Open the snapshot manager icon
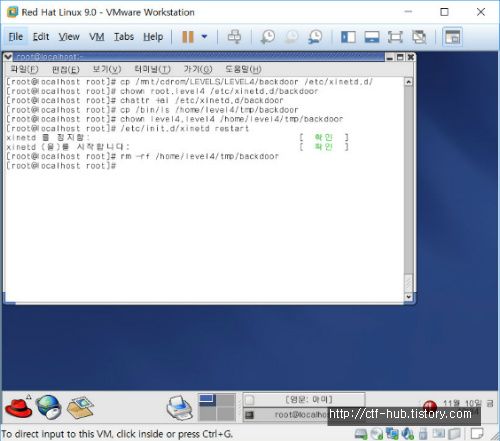500x441 pixels. point(315,37)
